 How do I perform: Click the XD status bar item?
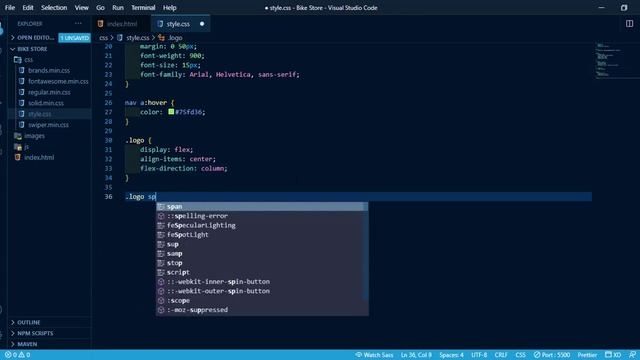tap(613, 355)
